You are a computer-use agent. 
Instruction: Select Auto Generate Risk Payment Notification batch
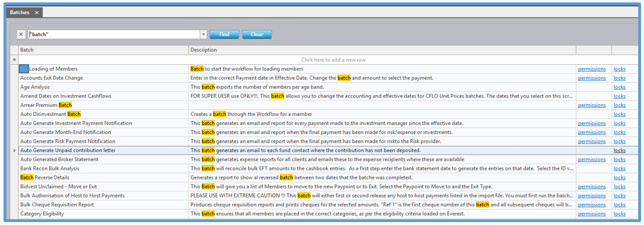[103, 141]
